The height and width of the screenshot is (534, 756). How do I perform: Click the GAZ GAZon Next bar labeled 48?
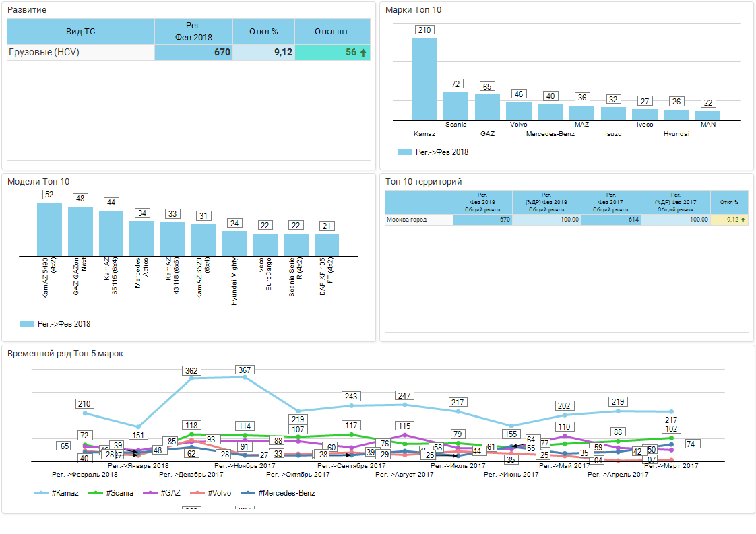coord(80,232)
